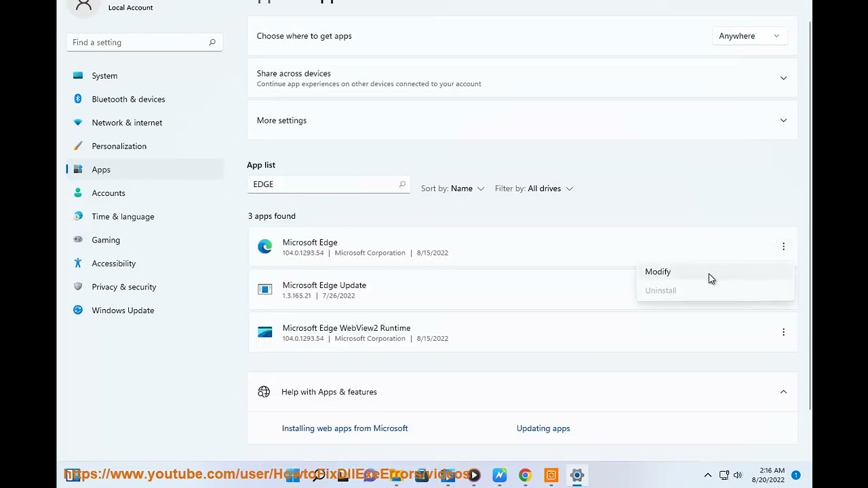
Task: Open the notification badge in the taskbar
Action: 796,475
